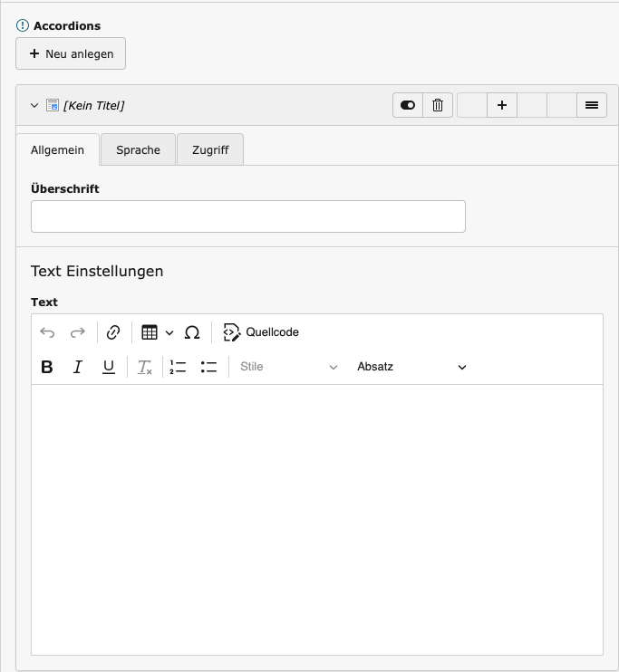Click the plus button to add record after
The height and width of the screenshot is (672, 619).
pyautogui.click(x=502, y=105)
